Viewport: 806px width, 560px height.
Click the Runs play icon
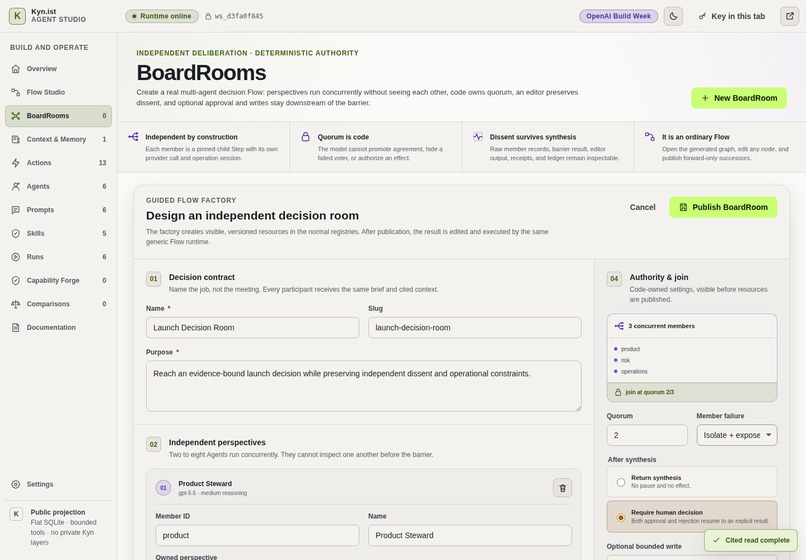[16, 257]
